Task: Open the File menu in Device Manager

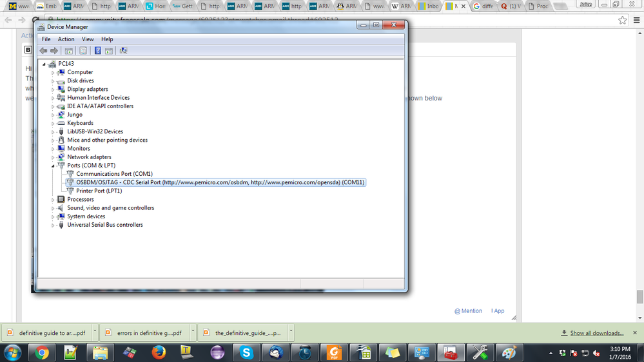Action: [x=46, y=39]
